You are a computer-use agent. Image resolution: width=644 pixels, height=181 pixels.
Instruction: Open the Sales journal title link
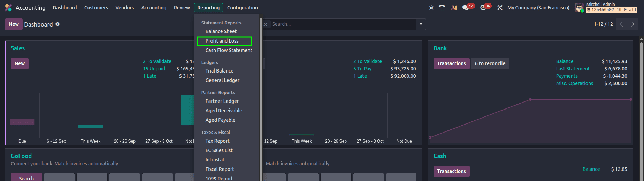[x=18, y=48]
